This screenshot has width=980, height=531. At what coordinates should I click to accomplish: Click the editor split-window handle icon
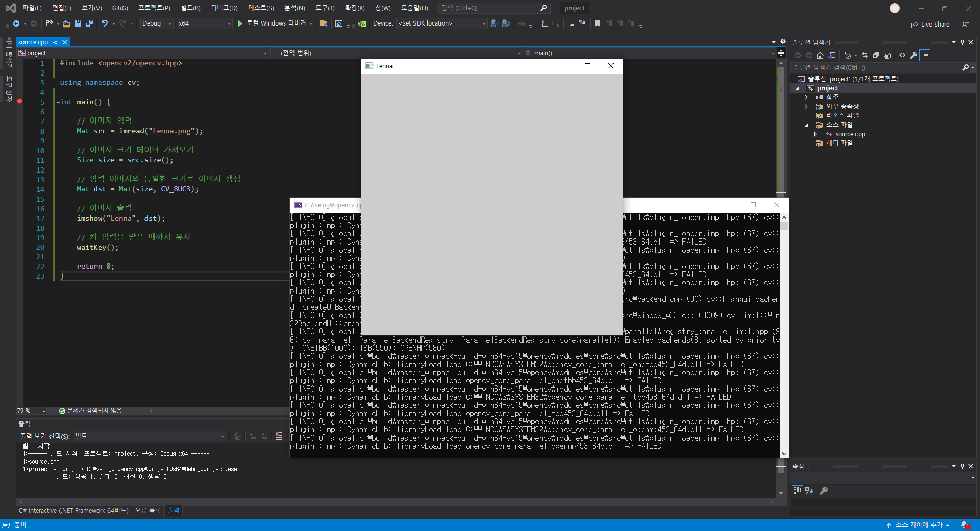pos(781,53)
